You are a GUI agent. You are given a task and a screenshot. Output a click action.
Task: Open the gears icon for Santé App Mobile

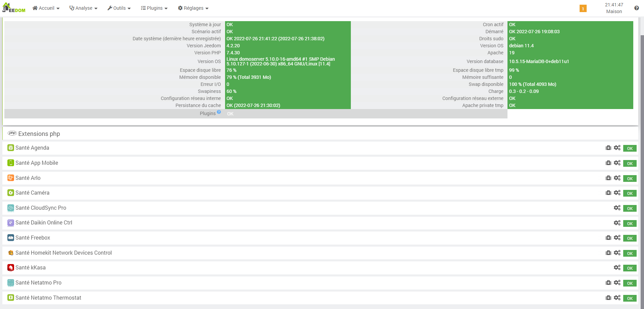pos(617,163)
